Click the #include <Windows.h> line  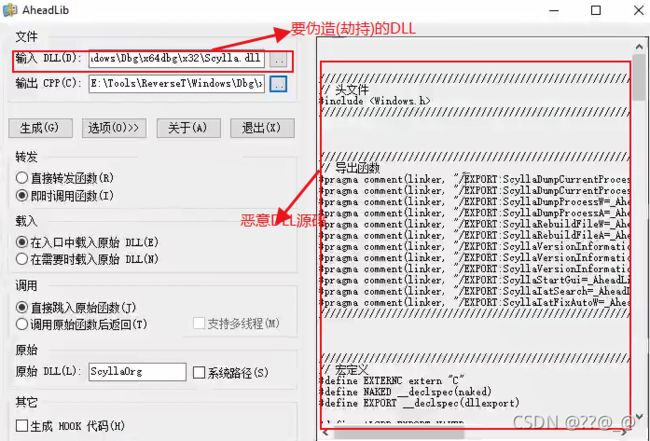[375, 101]
